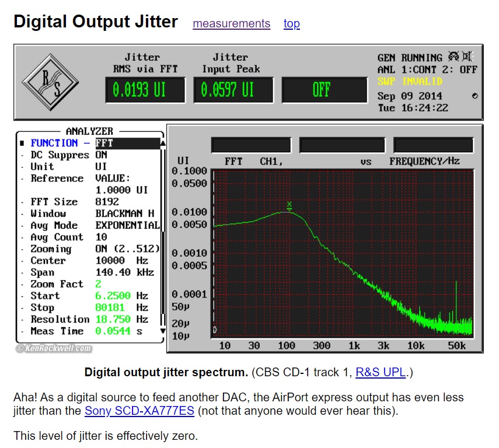This screenshot has height=448, width=499.
Task: Select the FUNCTION FFT field
Action: 128,143
